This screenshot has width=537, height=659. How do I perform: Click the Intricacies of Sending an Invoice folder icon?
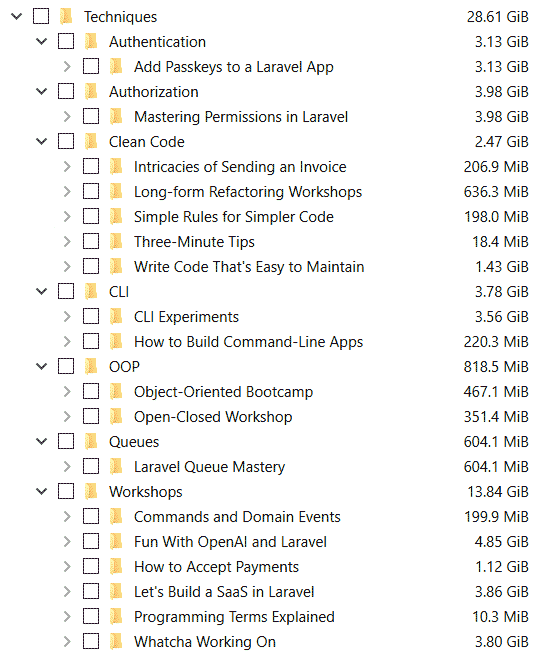[116, 167]
